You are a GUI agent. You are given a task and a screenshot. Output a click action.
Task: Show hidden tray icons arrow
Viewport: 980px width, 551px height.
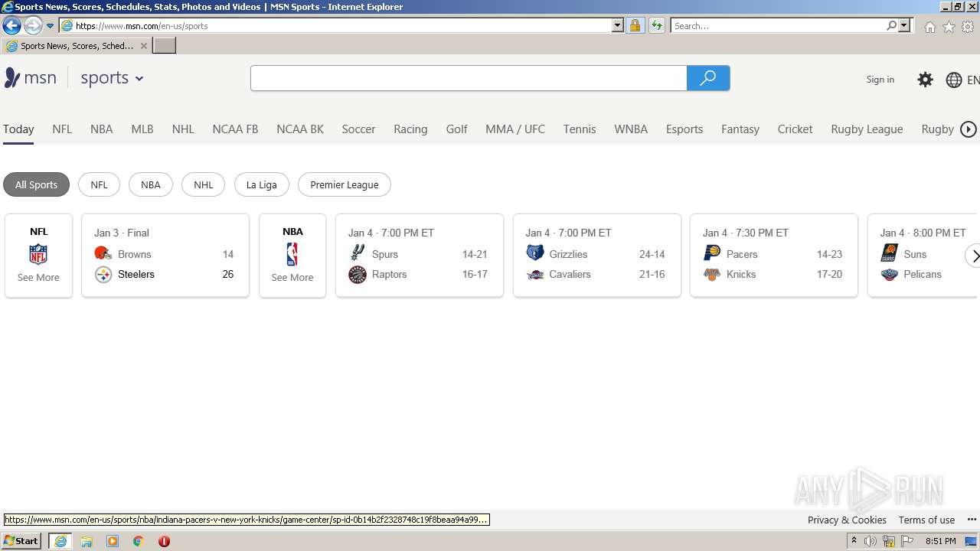854,541
